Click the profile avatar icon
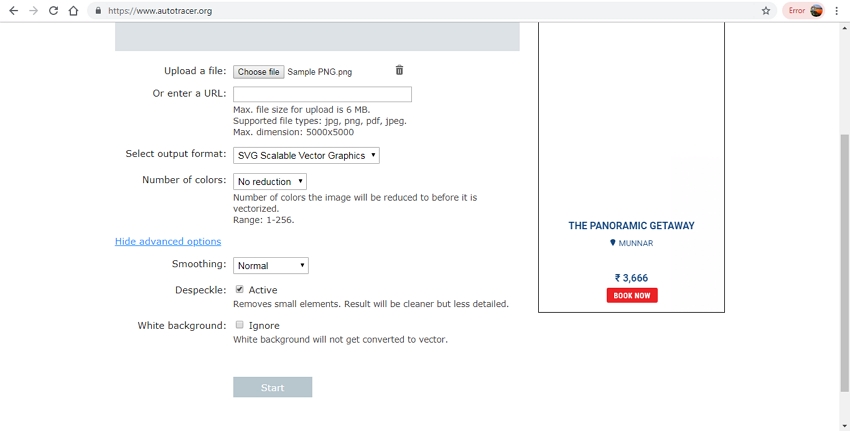 point(817,11)
